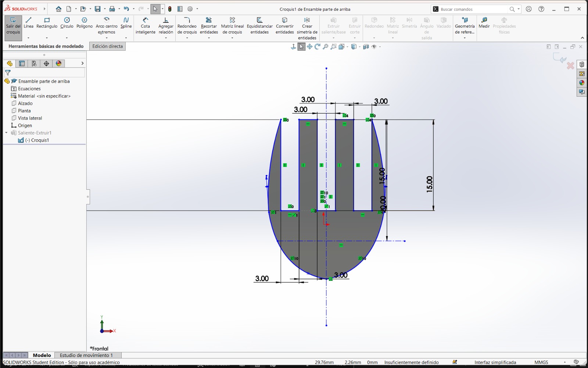This screenshot has height=368, width=588.
Task: Click the tree filter funnel icon
Action: pyautogui.click(x=8, y=73)
